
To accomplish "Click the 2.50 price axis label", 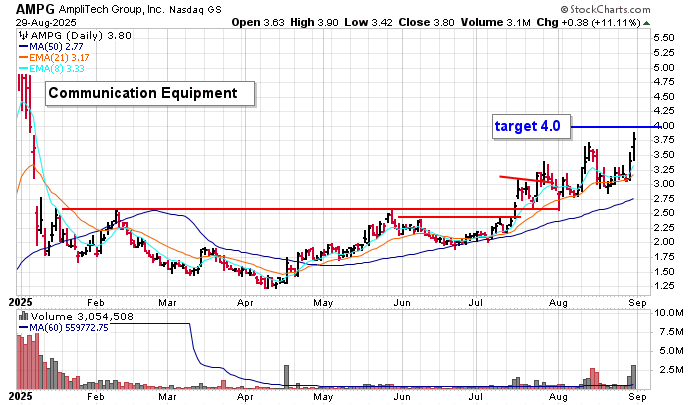I will [664, 213].
